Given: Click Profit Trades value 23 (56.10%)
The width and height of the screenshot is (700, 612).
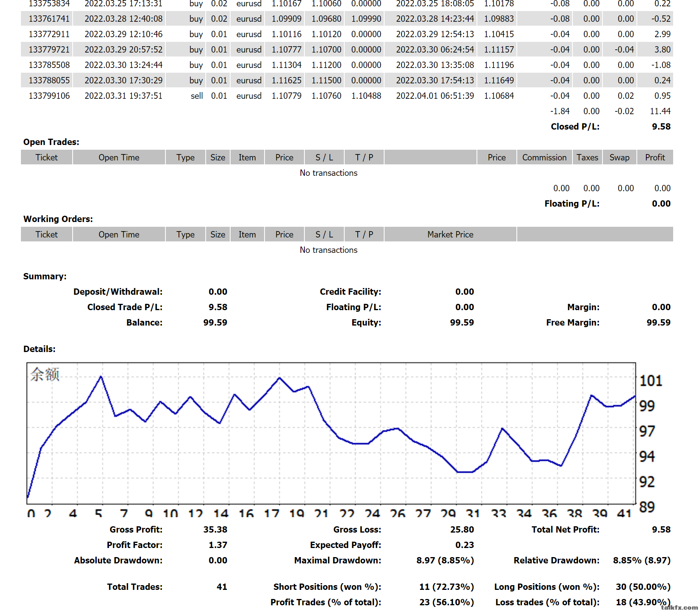Looking at the screenshot, I should click(x=447, y=602).
